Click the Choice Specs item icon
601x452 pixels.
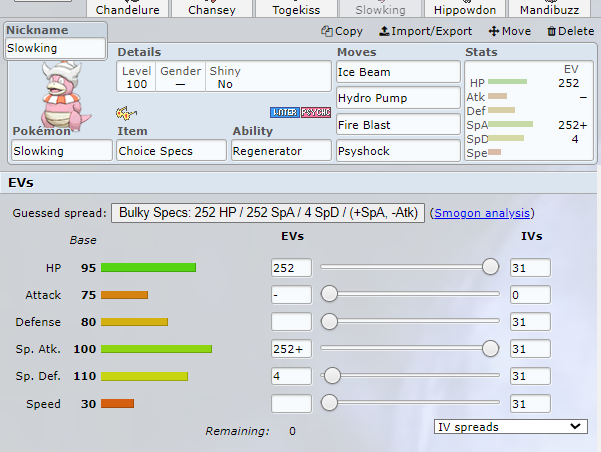[x=122, y=112]
